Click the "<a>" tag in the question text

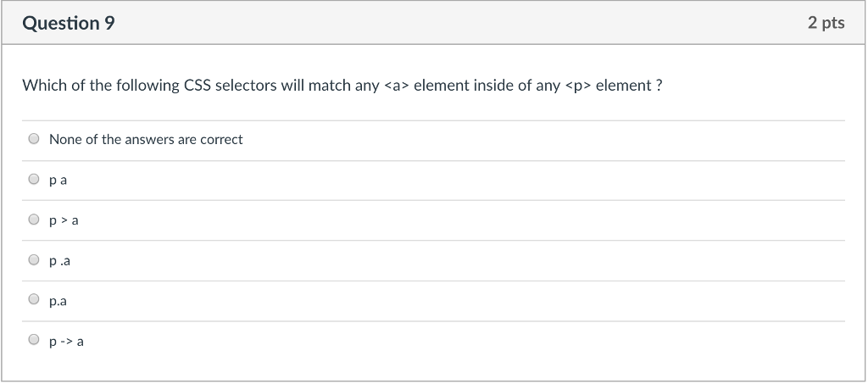click(x=395, y=86)
